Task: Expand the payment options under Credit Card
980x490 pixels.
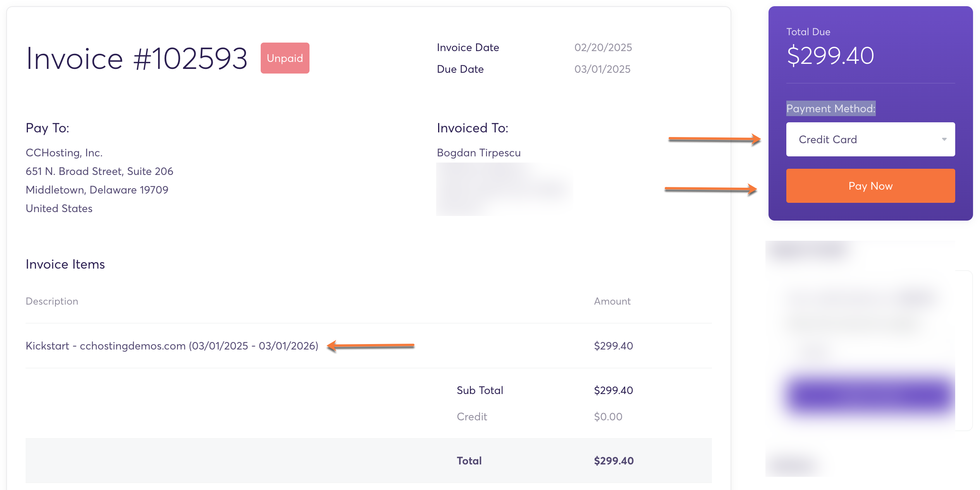Action: tap(870, 139)
